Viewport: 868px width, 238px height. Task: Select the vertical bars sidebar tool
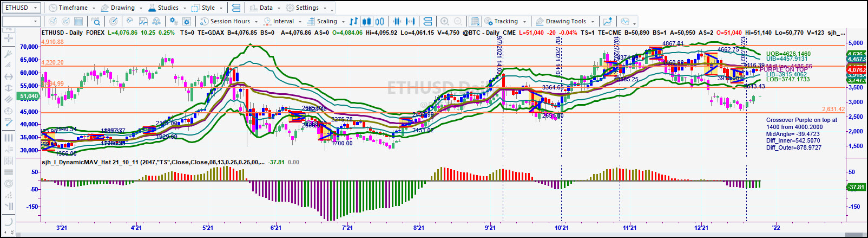[x=8, y=138]
